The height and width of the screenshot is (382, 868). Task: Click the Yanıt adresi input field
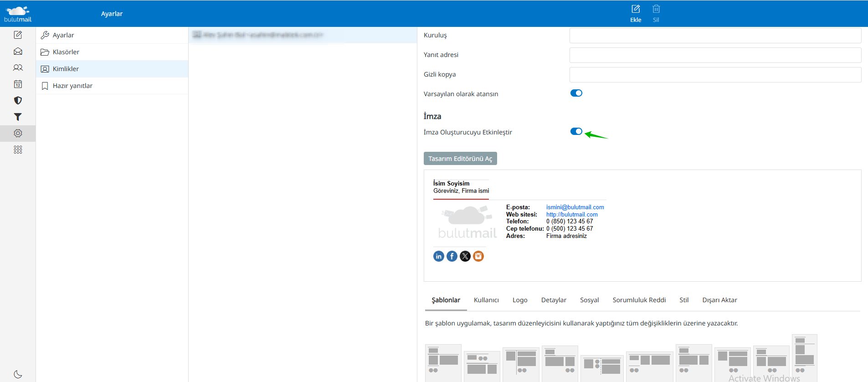(x=715, y=55)
